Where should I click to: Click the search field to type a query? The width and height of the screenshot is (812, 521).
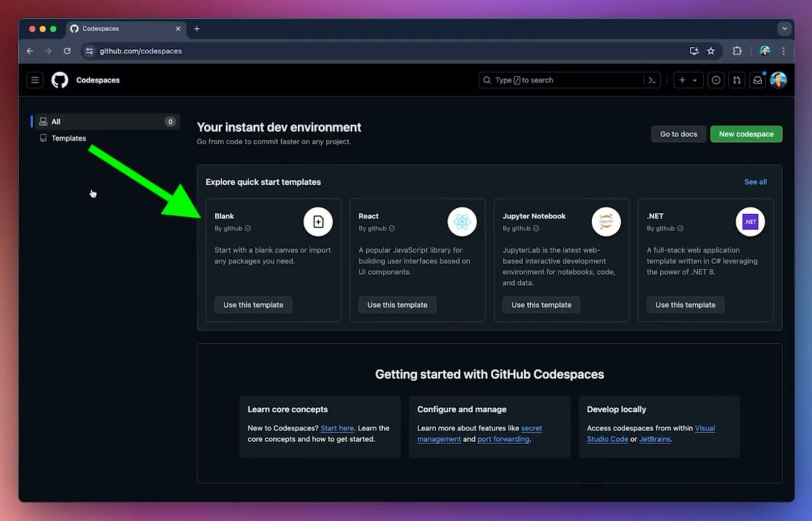tap(558, 80)
